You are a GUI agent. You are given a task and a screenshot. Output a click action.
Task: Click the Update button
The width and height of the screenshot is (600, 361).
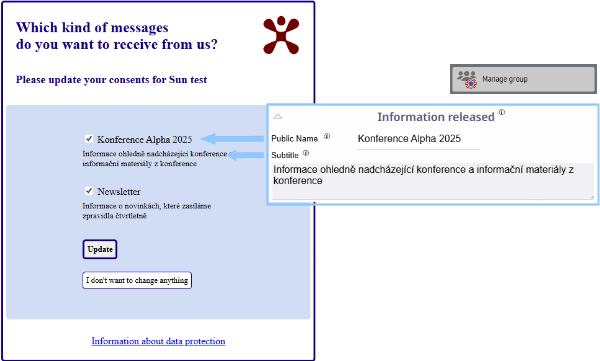[x=100, y=249]
